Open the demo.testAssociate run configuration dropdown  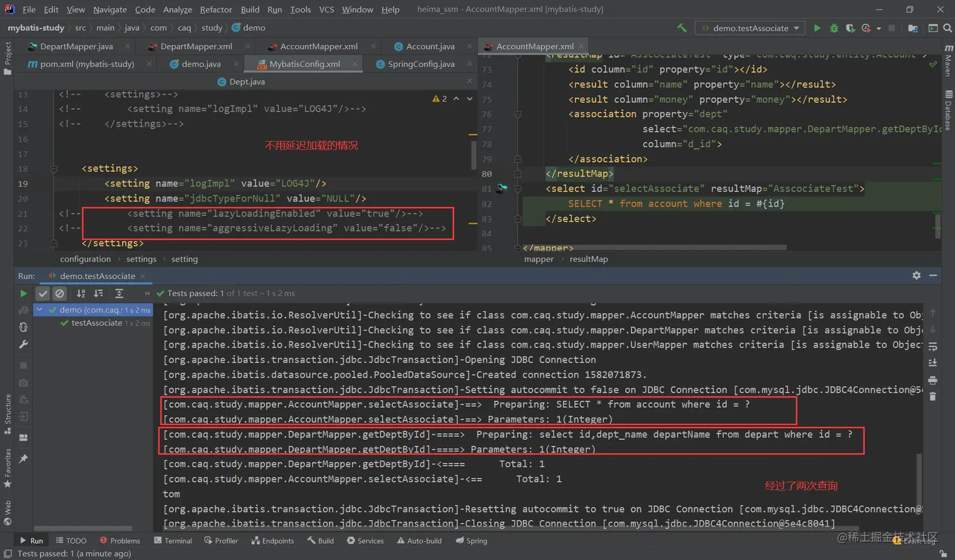point(750,28)
